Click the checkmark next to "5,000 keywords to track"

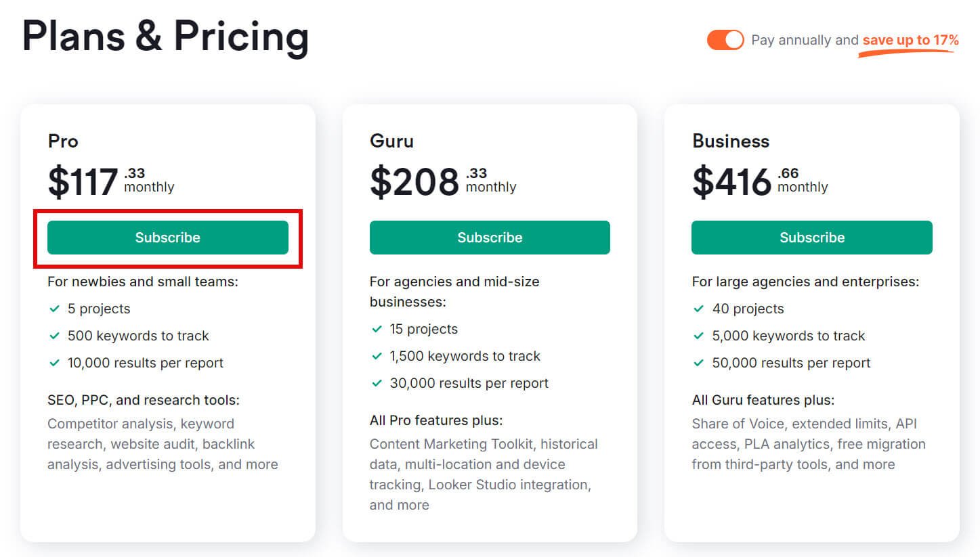tap(699, 336)
